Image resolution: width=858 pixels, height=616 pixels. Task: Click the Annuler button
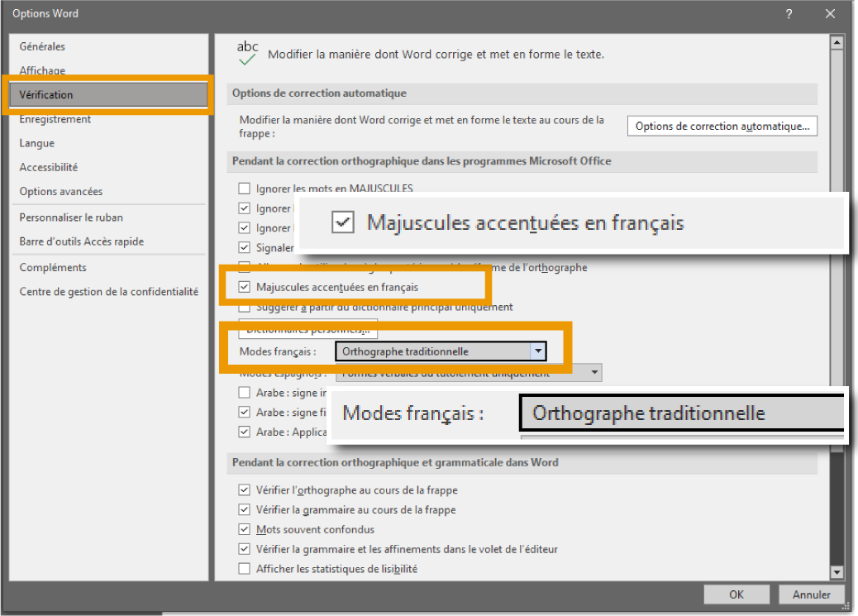(x=811, y=595)
